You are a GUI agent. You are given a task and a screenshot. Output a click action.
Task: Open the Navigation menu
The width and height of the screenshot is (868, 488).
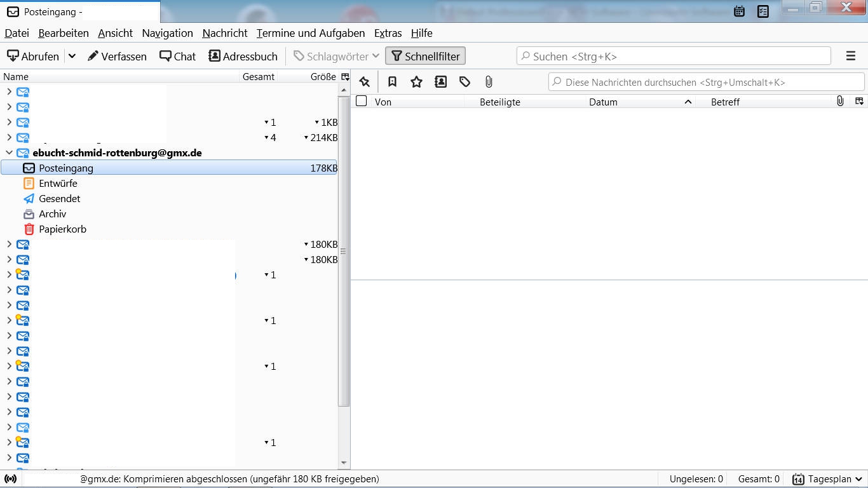(x=167, y=33)
